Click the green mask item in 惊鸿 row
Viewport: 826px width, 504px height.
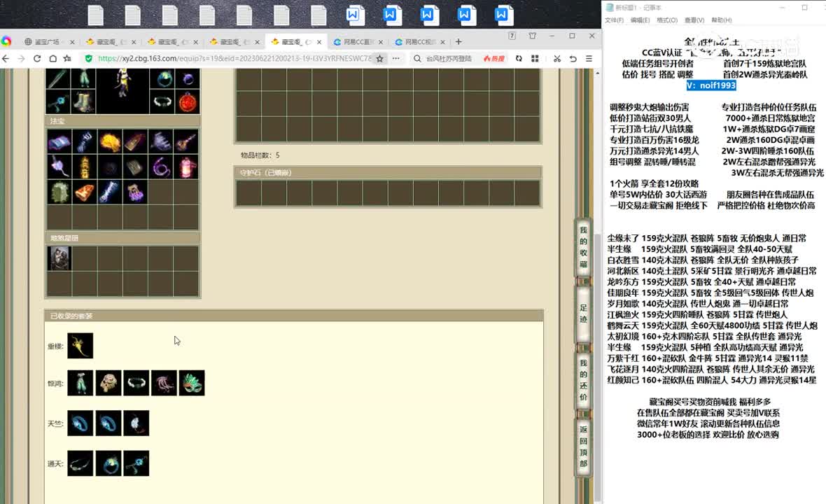coord(192,383)
